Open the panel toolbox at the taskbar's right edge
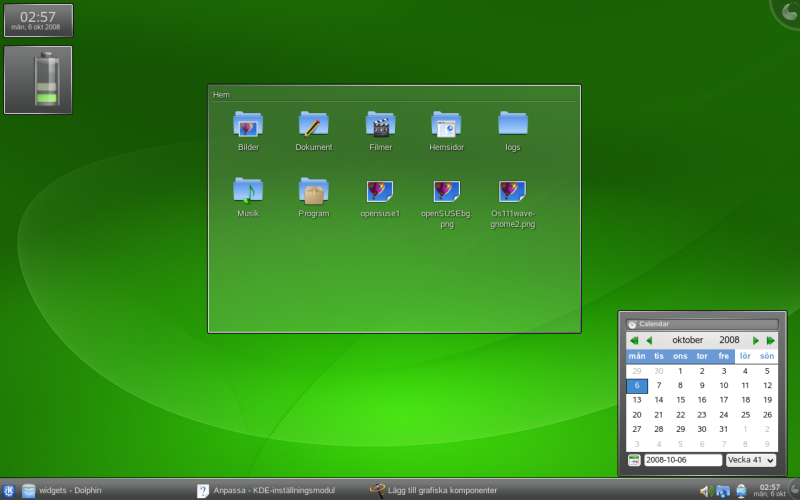Screen dimensions: 800x500 click(x=795, y=490)
